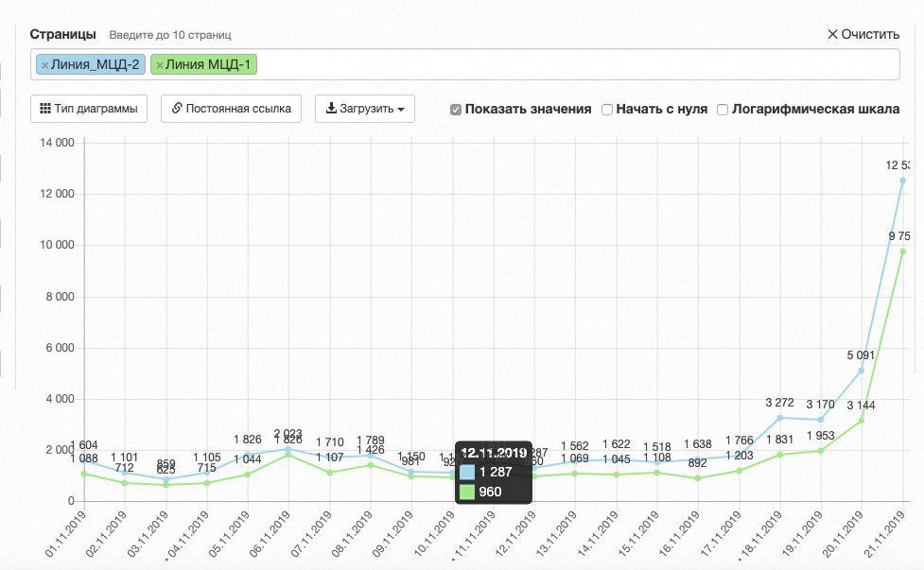Click the blue data point at 21.11.2019
Viewport: 924px width, 570px height.
pyautogui.click(x=903, y=181)
